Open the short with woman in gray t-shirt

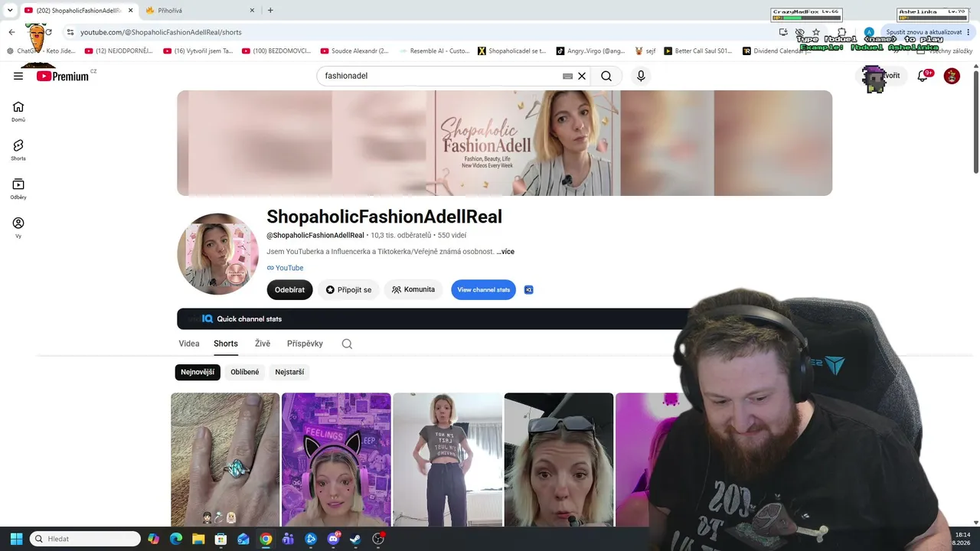pos(448,459)
